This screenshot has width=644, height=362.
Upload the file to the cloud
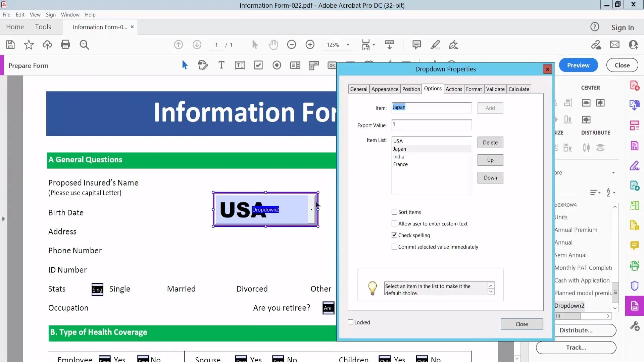(x=47, y=45)
